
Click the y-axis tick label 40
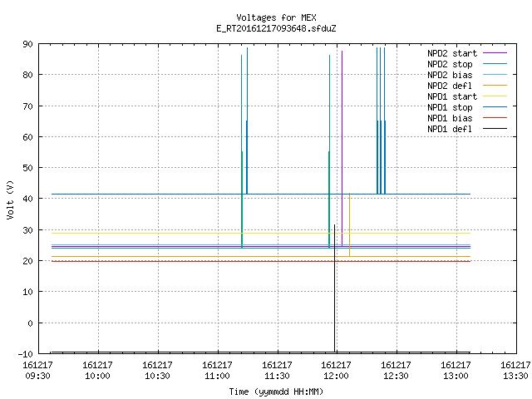27,199
